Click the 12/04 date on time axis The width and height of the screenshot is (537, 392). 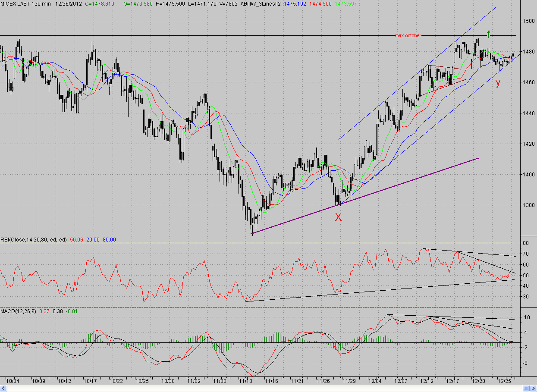tap(375, 381)
